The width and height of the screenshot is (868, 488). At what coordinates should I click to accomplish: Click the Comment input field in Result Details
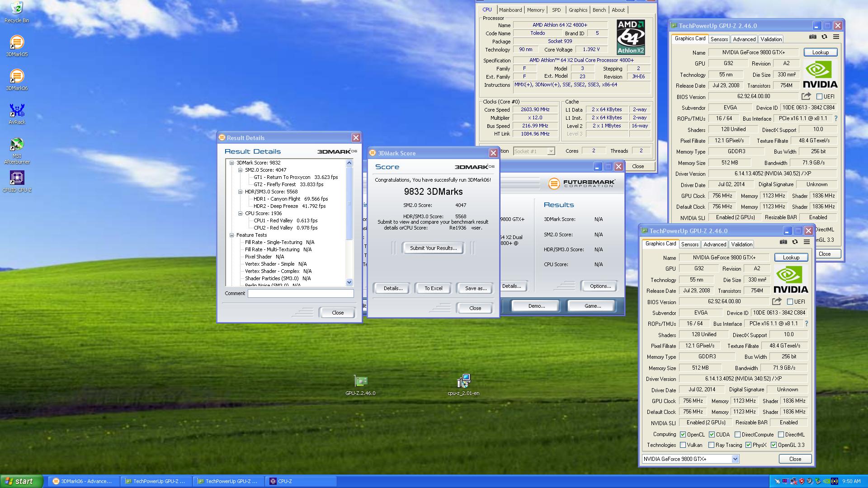300,294
